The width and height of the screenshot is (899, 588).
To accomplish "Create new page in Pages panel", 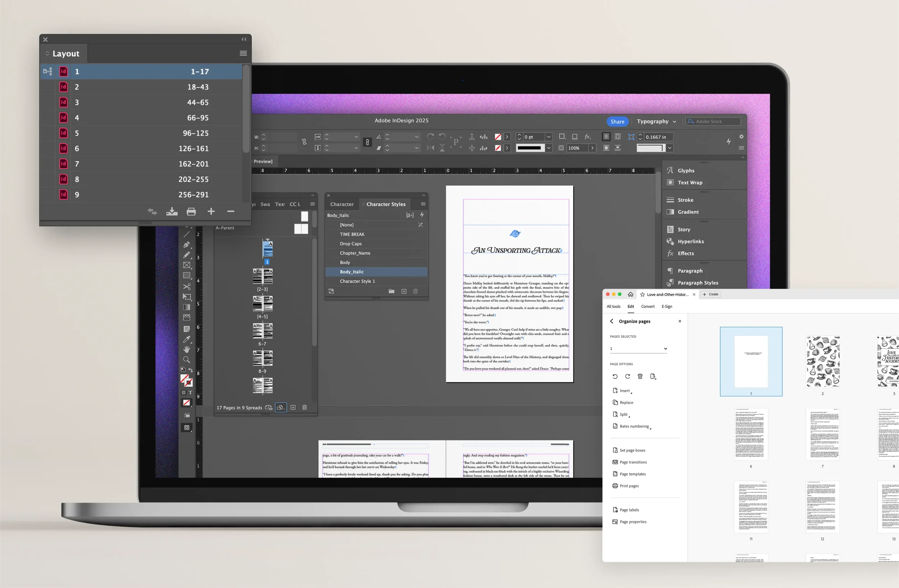I will click(x=293, y=407).
